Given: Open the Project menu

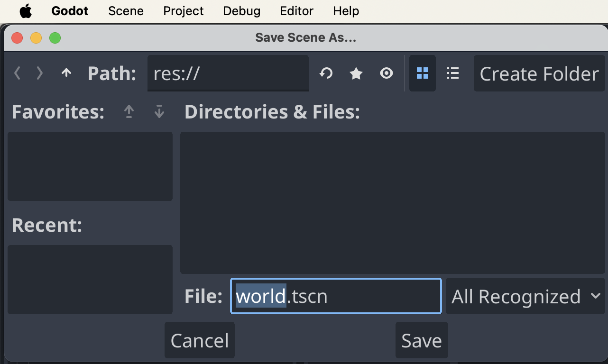Looking at the screenshot, I should (x=183, y=10).
